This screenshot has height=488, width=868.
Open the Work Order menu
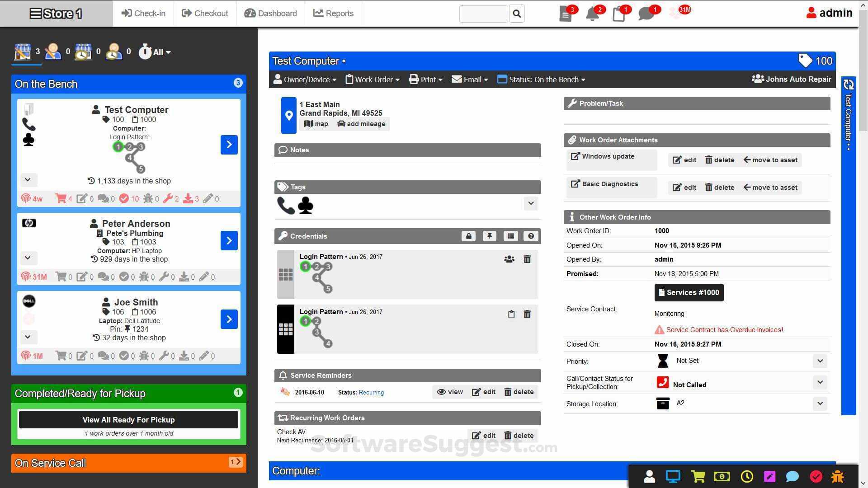[x=372, y=79]
